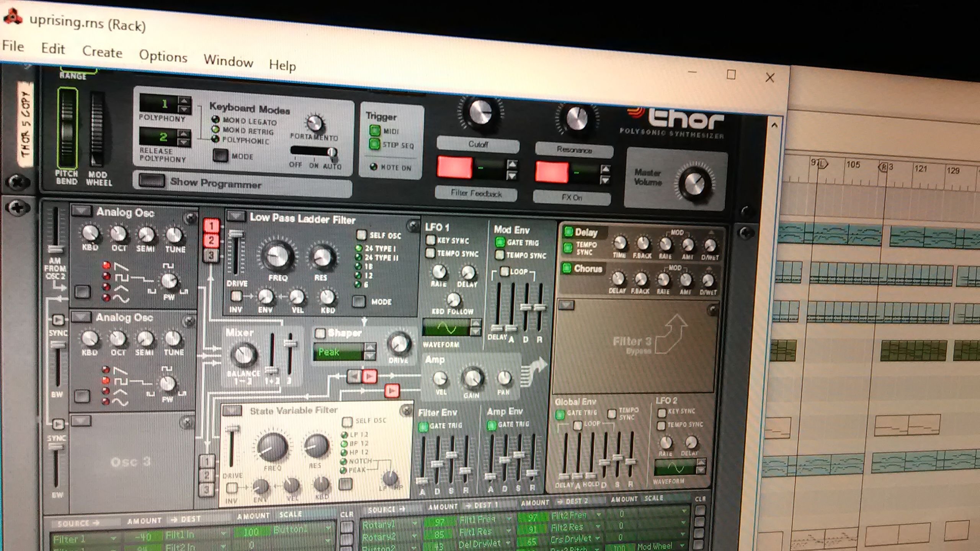Toggle the Chorus effect on/off
The width and height of the screenshot is (980, 551).
(566, 268)
